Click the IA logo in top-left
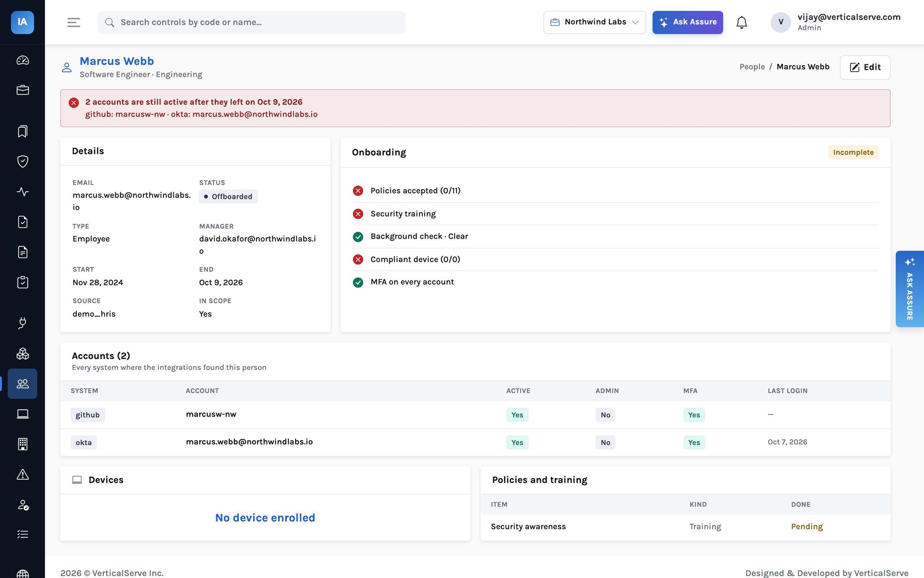The height and width of the screenshot is (578, 924). point(23,22)
